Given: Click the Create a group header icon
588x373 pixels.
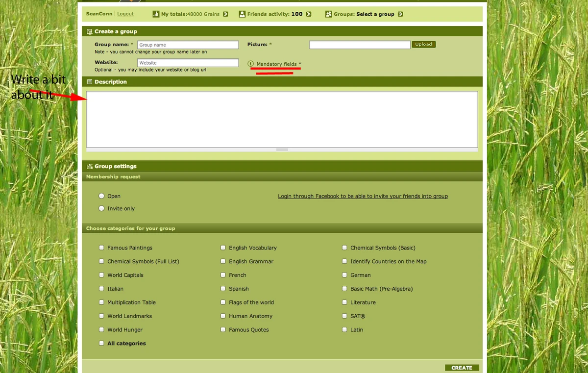Looking at the screenshot, I should point(89,31).
